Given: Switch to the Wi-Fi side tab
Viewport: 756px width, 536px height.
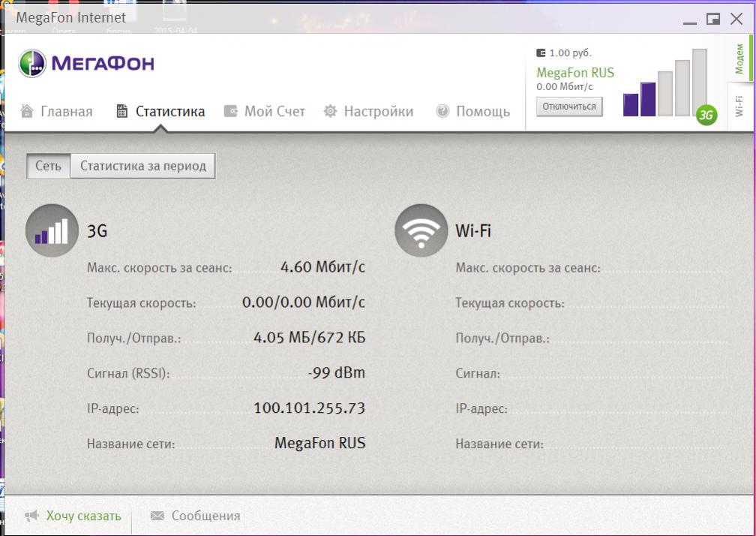Looking at the screenshot, I should (739, 106).
